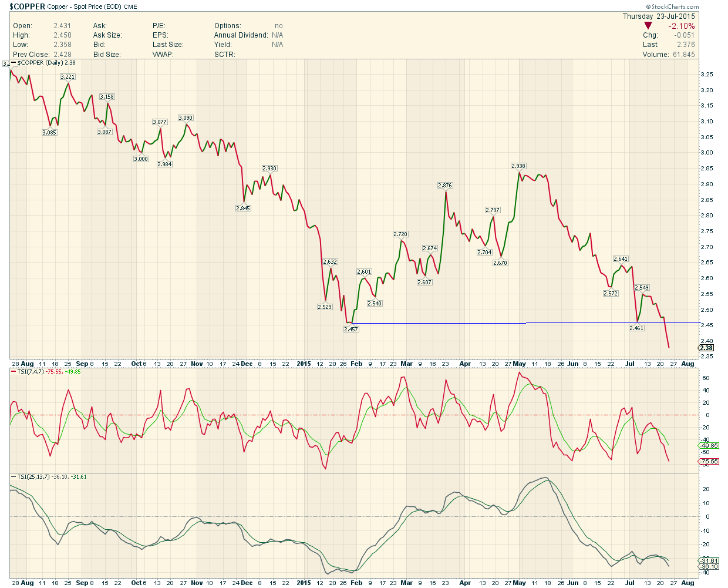This screenshot has width=728, height=588.
Task: Click the 2.876 March peak label
Action: [x=445, y=186]
